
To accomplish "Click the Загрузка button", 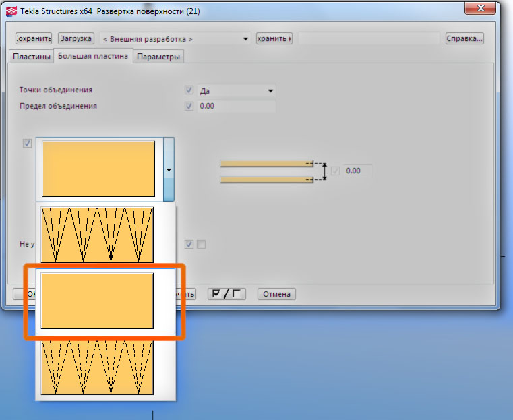I will click(x=76, y=39).
